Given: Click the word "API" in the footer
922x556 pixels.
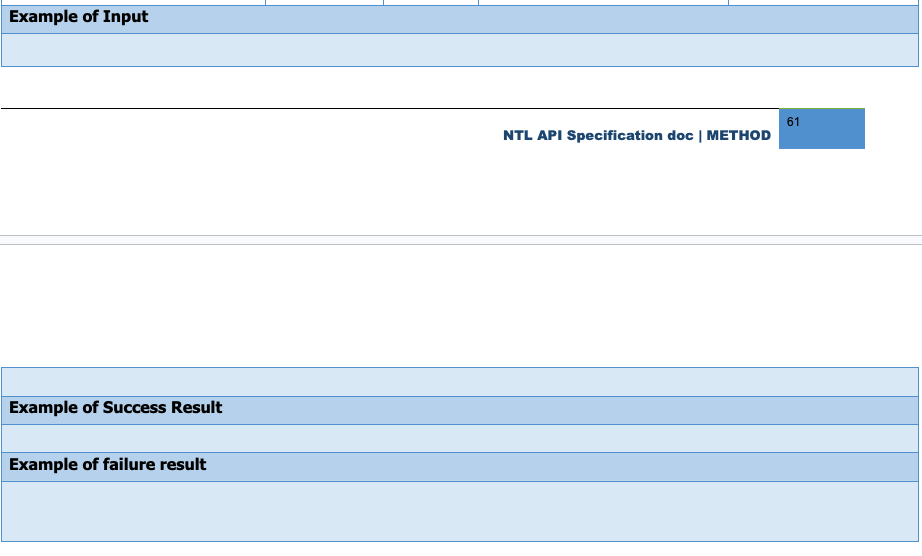Looking at the screenshot, I should point(551,136).
